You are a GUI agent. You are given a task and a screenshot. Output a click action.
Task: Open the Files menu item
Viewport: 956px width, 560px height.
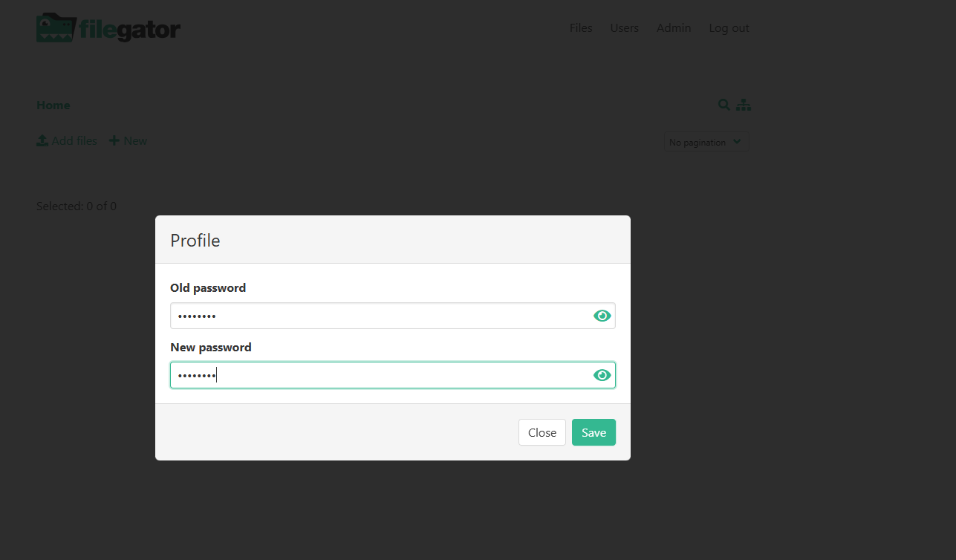pyautogui.click(x=581, y=28)
